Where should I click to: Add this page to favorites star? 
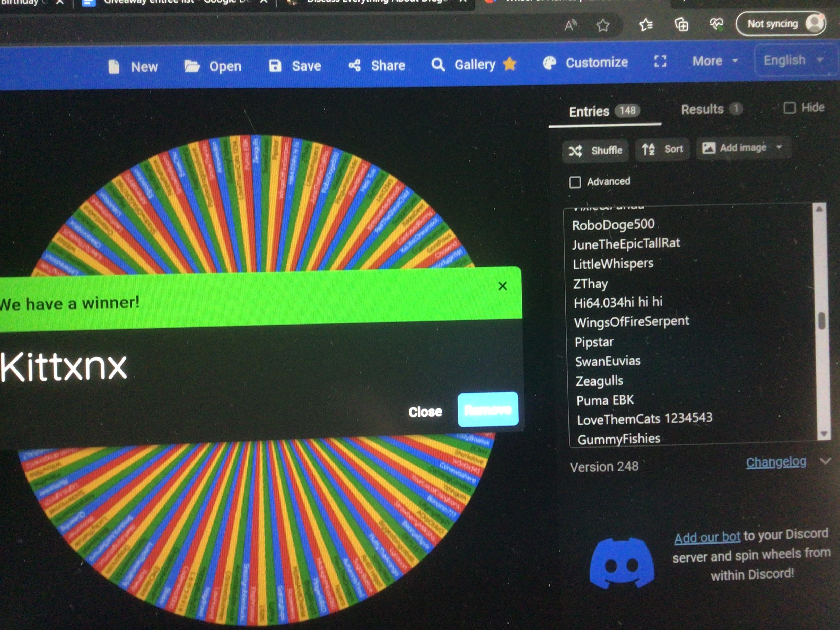coord(603,25)
